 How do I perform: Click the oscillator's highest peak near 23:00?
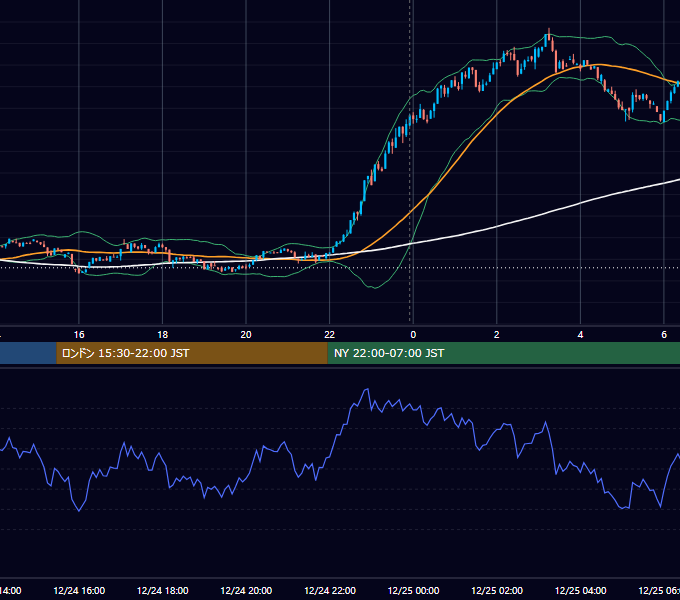[366, 390]
